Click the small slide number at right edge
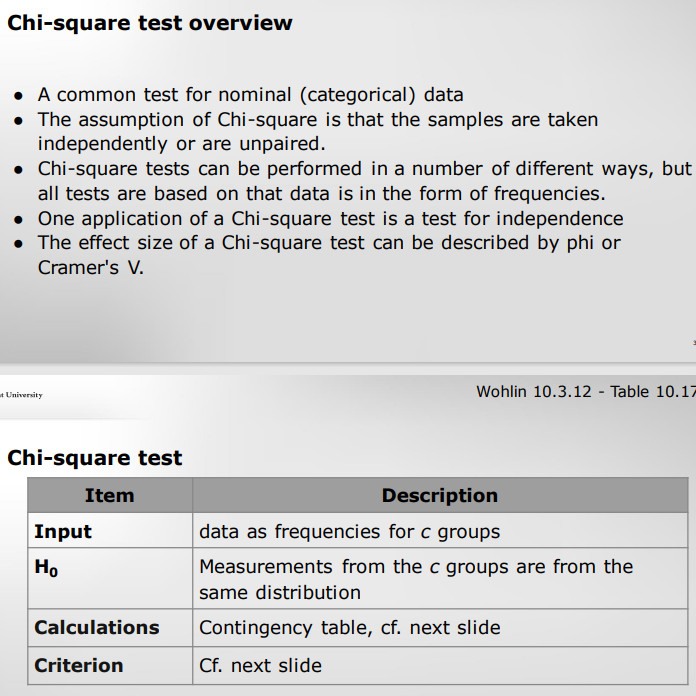 tap(693, 342)
